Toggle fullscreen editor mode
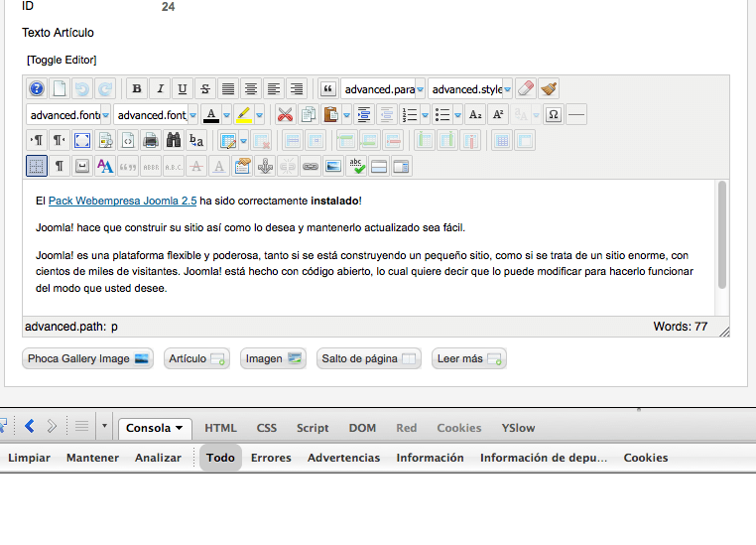Image resolution: width=756 pixels, height=545 pixels. click(82, 141)
